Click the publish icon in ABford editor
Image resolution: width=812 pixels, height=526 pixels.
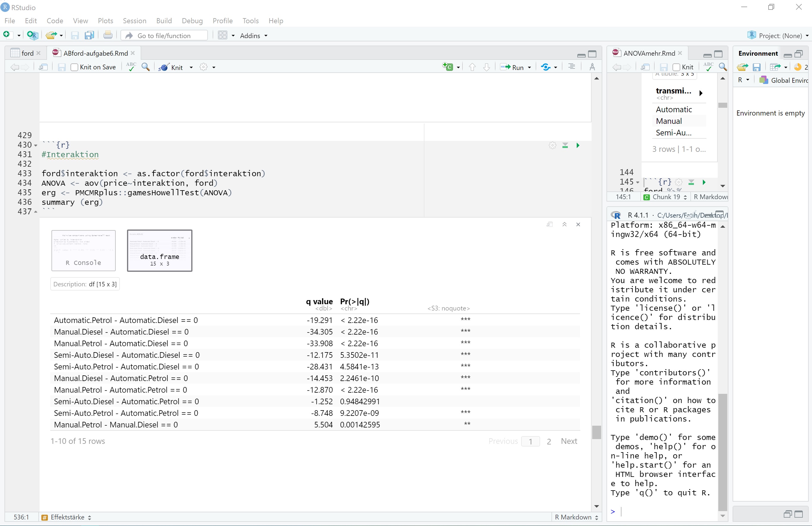click(x=546, y=67)
